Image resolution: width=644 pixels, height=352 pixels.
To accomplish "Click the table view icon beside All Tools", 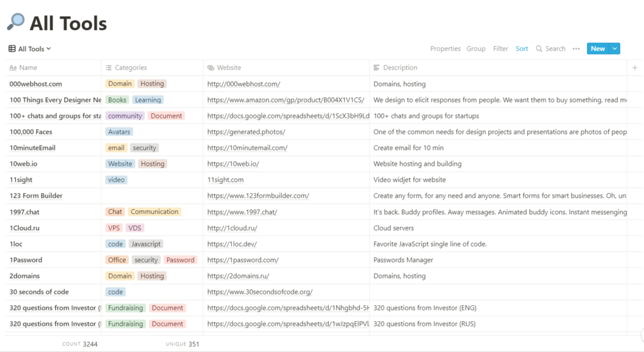I will (x=12, y=49).
